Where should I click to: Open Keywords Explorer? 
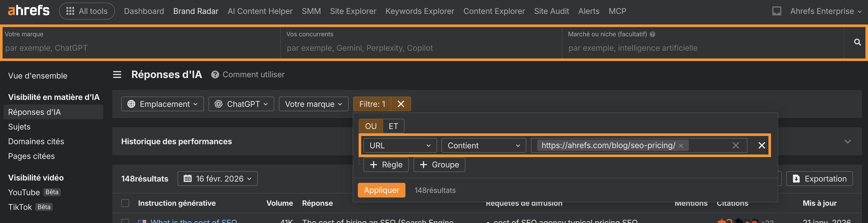tap(420, 11)
